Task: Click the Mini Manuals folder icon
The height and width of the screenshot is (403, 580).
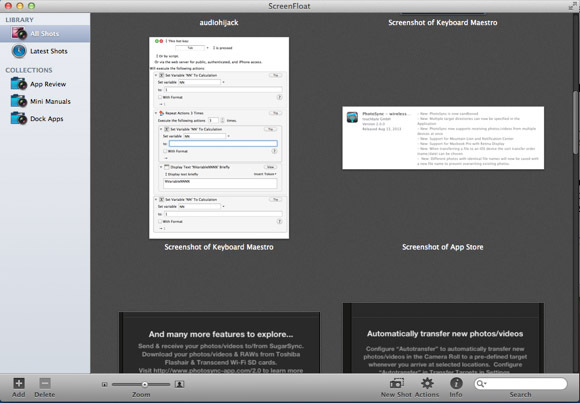Action: click(x=19, y=101)
